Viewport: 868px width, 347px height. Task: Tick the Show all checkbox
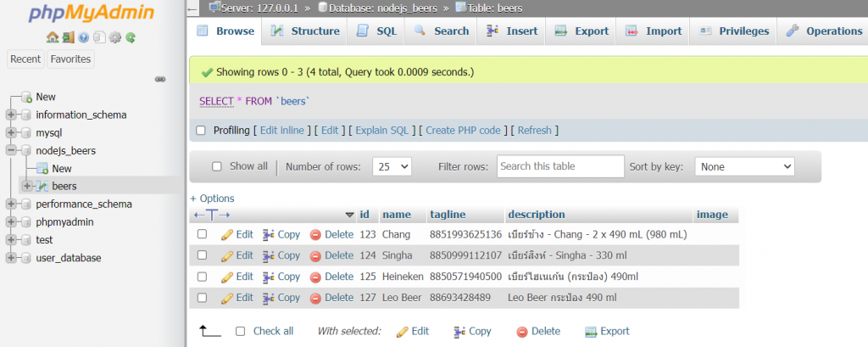point(217,166)
